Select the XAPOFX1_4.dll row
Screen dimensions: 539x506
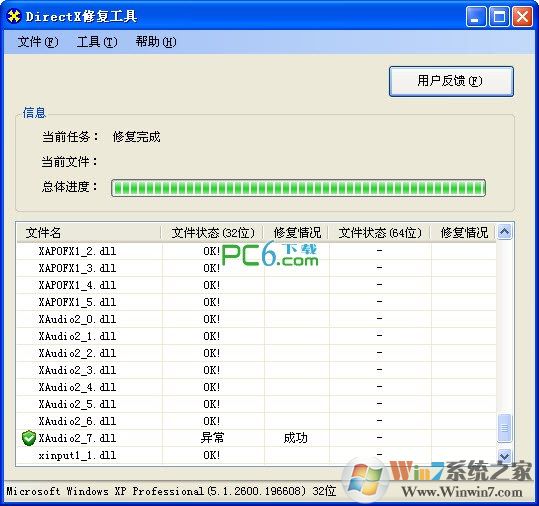(256, 285)
